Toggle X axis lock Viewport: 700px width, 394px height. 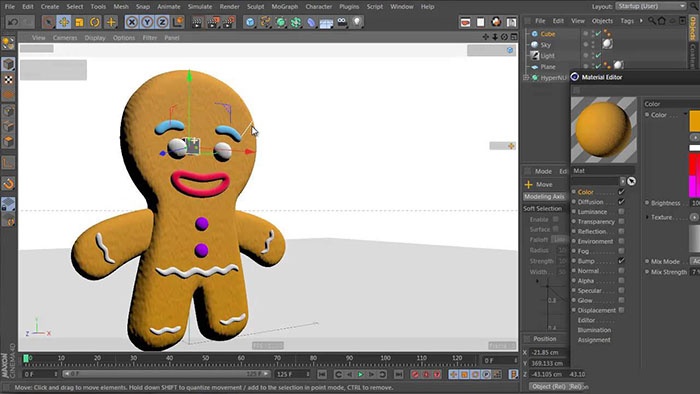pyautogui.click(x=132, y=21)
